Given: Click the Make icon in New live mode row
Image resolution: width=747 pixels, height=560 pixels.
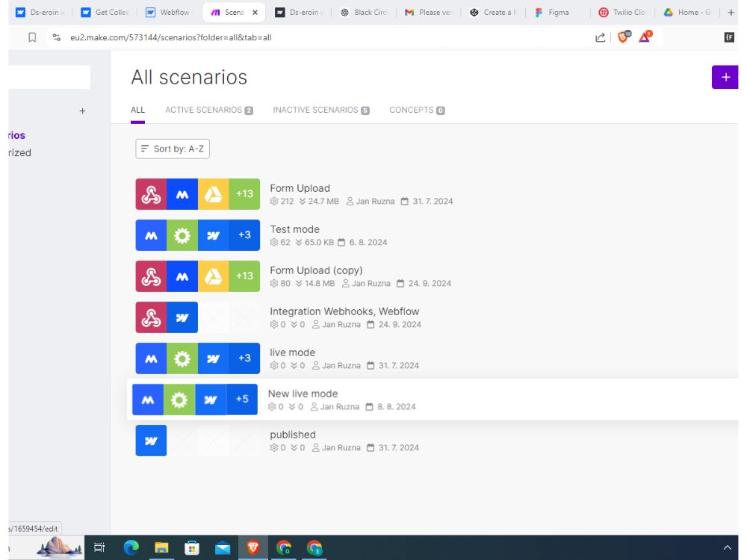Looking at the screenshot, I should click(x=148, y=399).
